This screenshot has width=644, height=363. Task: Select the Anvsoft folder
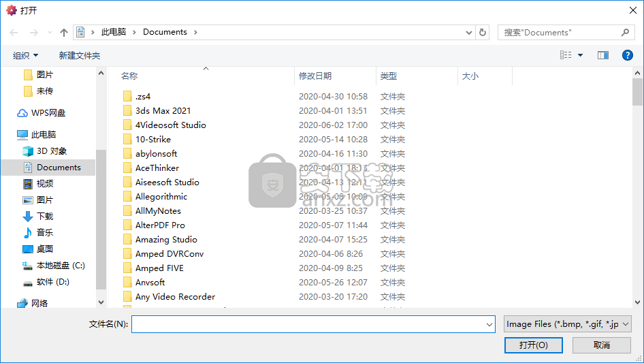click(x=144, y=283)
